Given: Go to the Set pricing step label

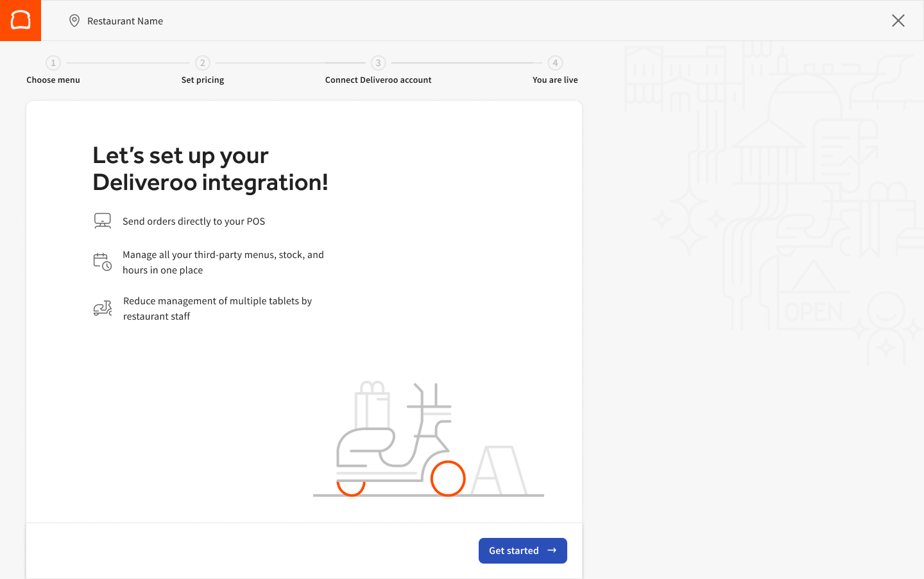Looking at the screenshot, I should (x=203, y=80).
